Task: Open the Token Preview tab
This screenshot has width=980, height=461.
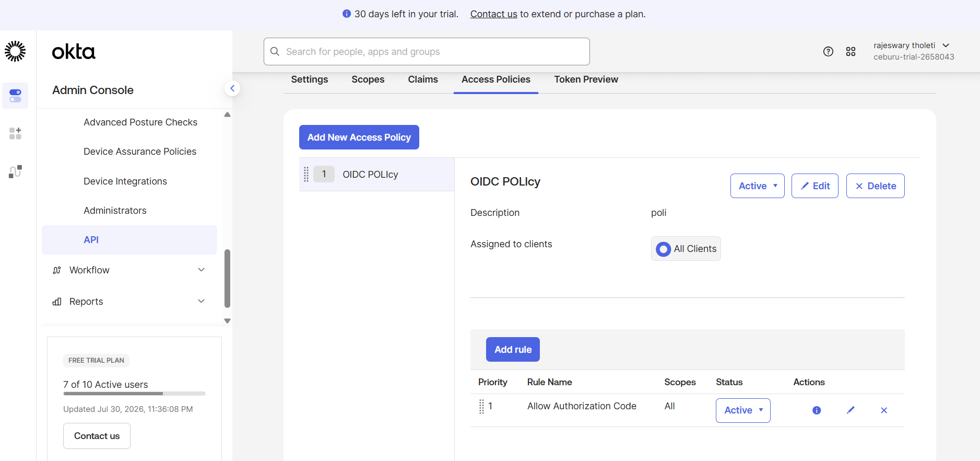Action: [x=586, y=79]
